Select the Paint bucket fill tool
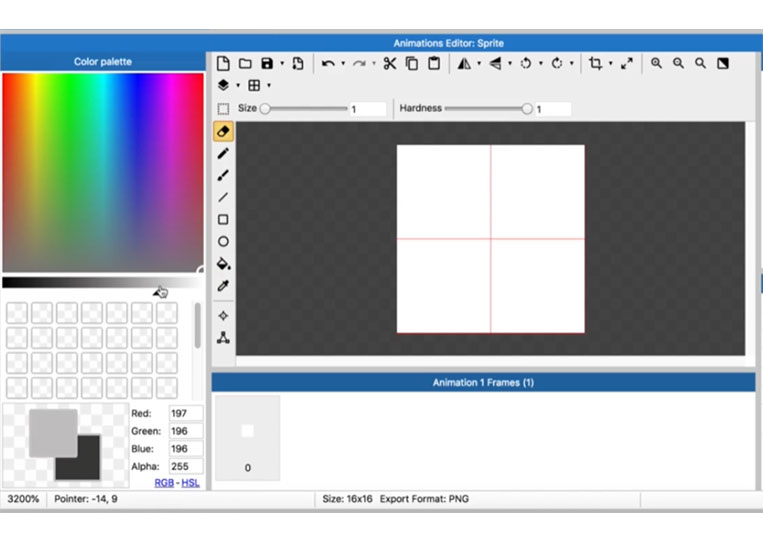Image resolution: width=763 pixels, height=541 pixels. (x=223, y=264)
